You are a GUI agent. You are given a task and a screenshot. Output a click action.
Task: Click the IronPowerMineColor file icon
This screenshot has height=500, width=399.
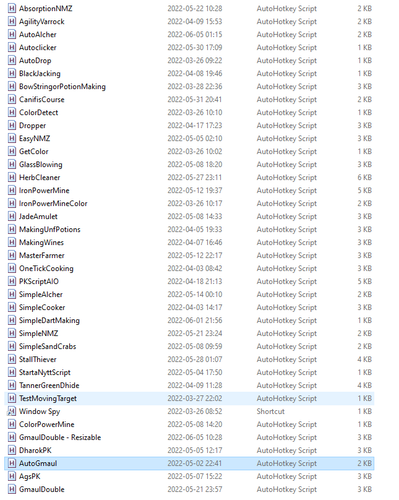pyautogui.click(x=12, y=203)
